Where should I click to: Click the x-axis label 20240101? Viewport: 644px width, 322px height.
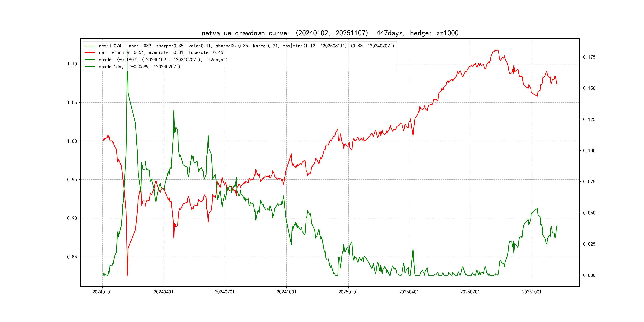[102, 292]
